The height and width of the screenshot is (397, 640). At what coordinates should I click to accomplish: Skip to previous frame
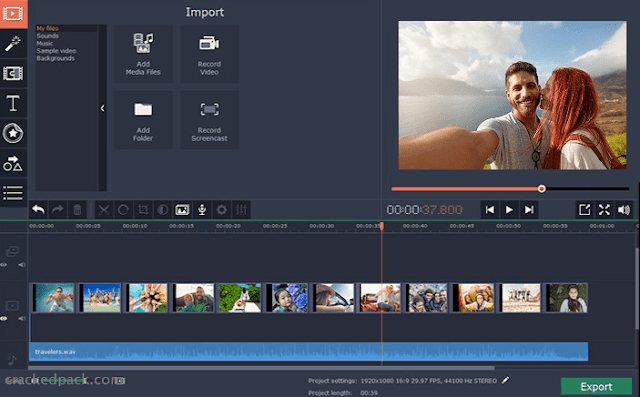tap(490, 210)
